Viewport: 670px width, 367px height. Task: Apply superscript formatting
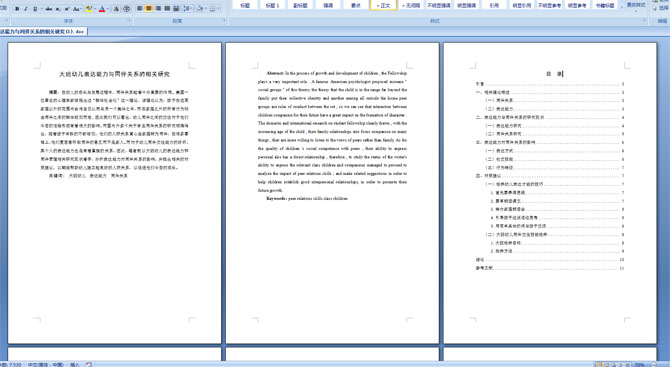(67, 9)
